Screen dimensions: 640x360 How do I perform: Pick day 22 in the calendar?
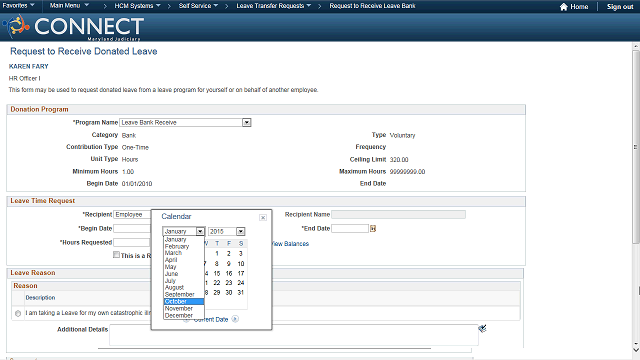coord(217,283)
